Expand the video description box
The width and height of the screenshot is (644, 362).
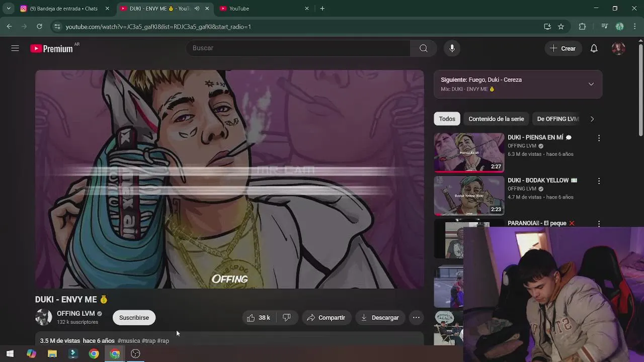point(229,339)
